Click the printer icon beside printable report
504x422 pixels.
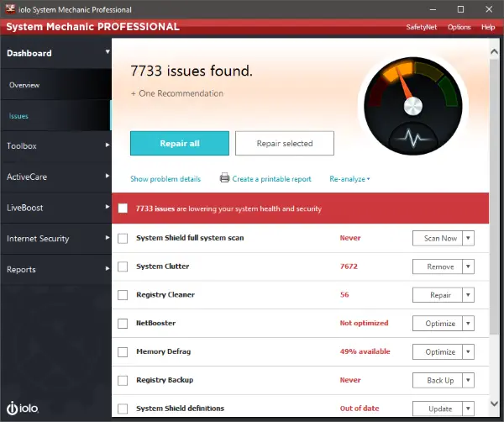[x=224, y=178]
